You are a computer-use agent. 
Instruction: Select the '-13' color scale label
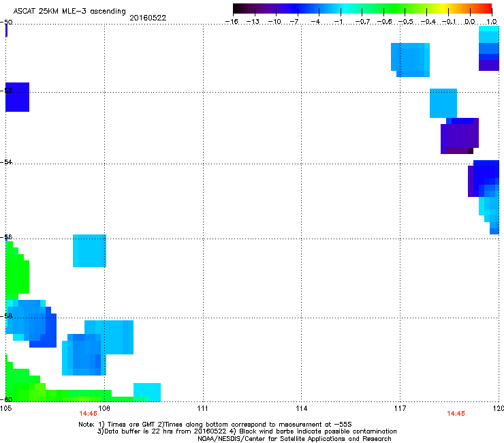pos(253,22)
